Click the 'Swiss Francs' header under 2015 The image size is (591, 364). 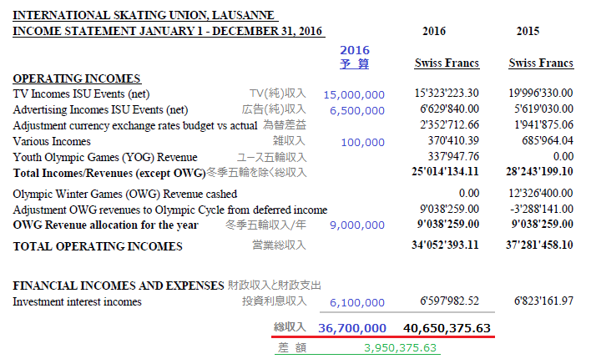(541, 63)
